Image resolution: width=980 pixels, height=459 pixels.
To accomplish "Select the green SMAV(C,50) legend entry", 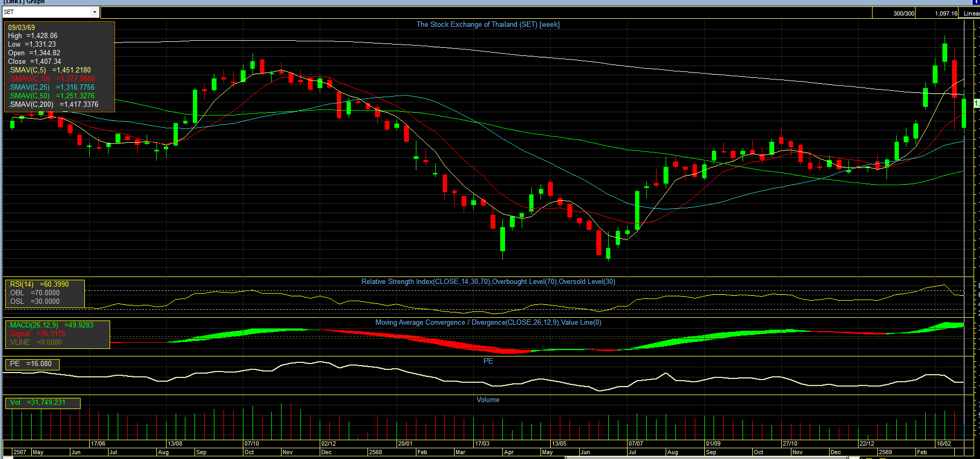I will 52,96.
